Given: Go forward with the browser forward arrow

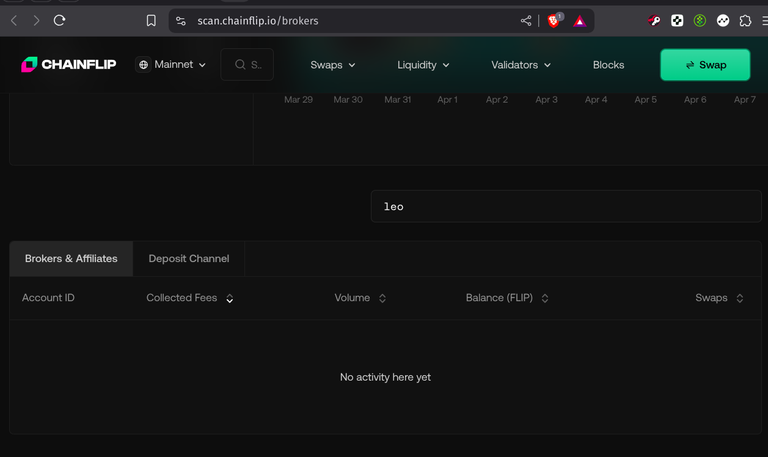Looking at the screenshot, I should [36, 21].
